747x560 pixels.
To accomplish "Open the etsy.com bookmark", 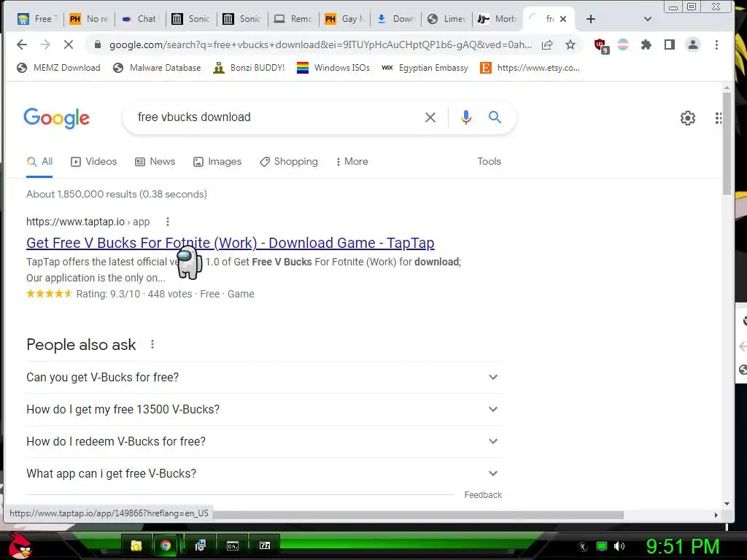I will tap(530, 68).
